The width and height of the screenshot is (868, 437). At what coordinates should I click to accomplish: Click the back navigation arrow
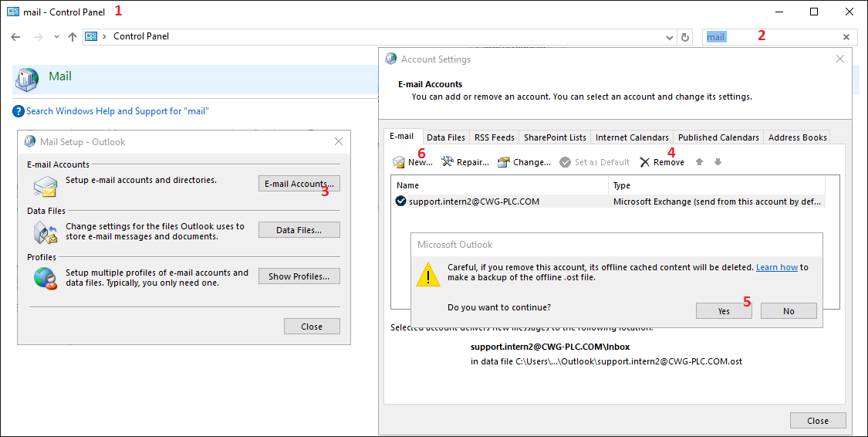pyautogui.click(x=15, y=37)
